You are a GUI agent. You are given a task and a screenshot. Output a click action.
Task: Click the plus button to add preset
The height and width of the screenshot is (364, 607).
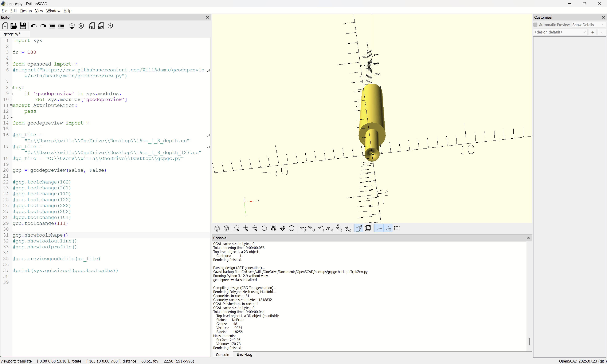[592, 32]
